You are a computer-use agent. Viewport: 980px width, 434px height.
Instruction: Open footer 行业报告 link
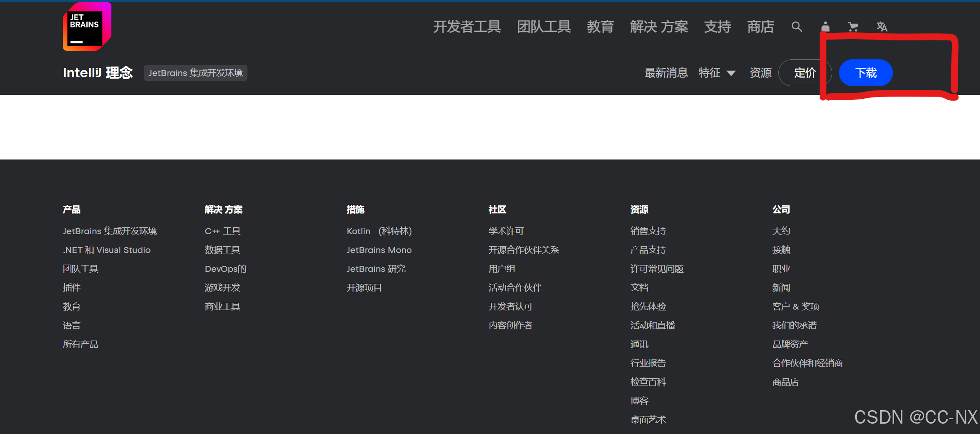click(648, 363)
